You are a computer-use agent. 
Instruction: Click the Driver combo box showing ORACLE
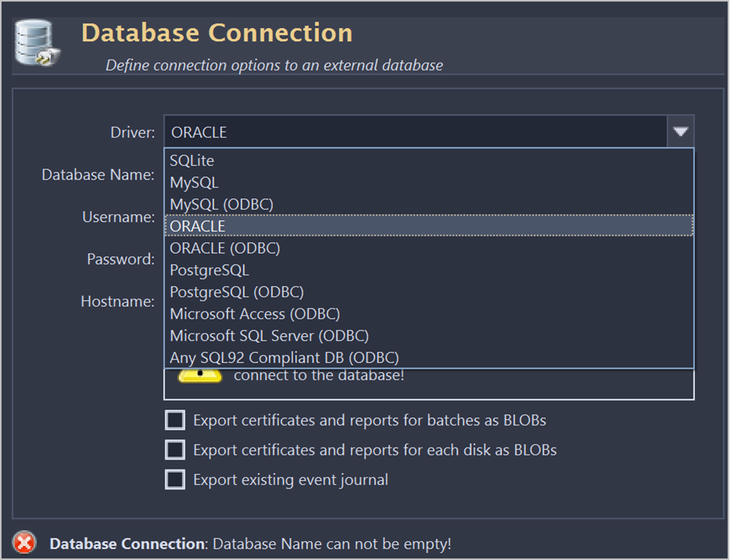(415, 132)
